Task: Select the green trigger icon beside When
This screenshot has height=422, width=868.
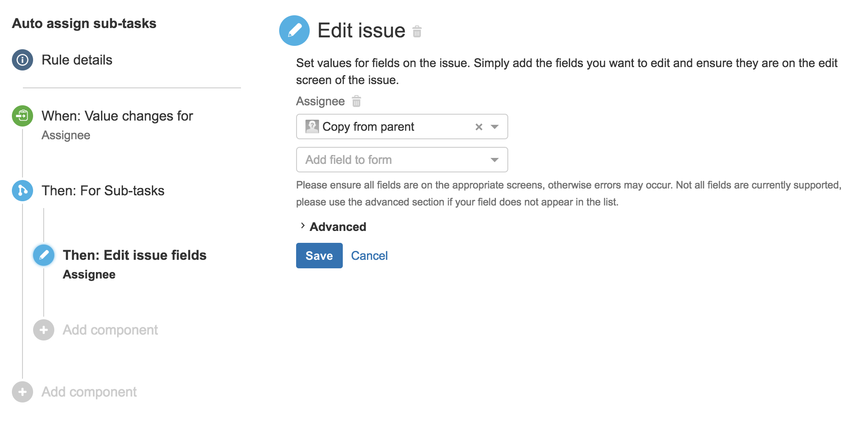Action: 22,115
